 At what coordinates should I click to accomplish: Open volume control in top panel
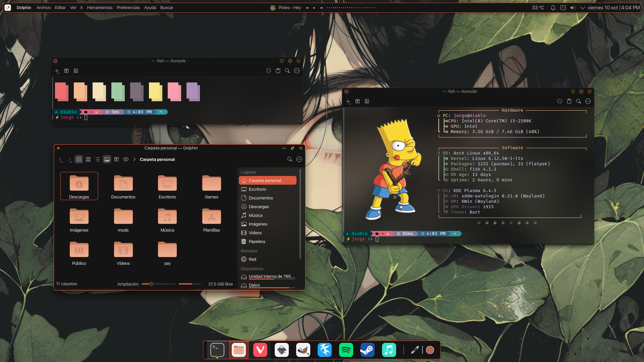(x=573, y=8)
